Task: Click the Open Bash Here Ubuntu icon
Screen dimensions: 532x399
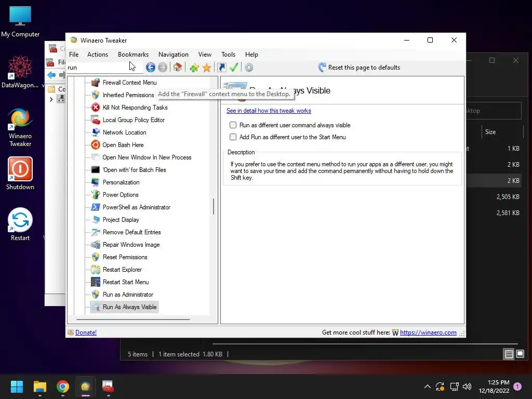Action: click(96, 145)
